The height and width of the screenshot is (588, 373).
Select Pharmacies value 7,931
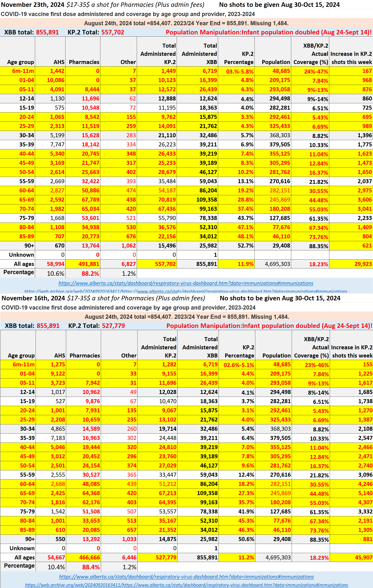point(84,410)
